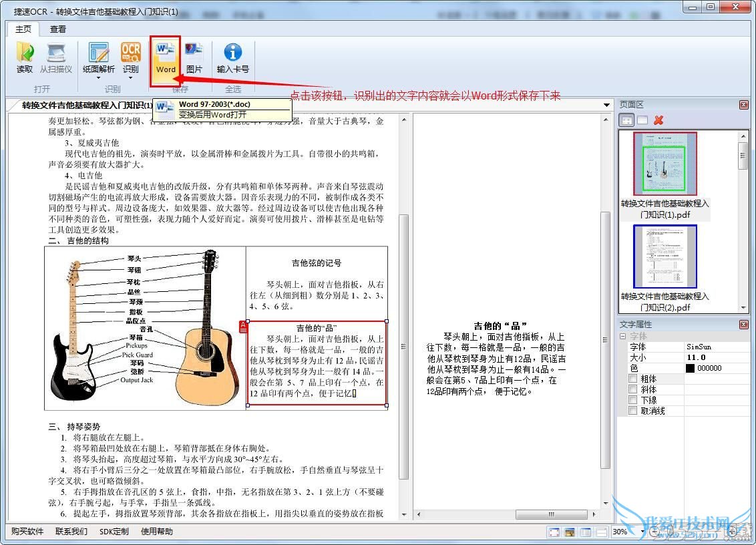Enable the 粗体 bold checkbox
This screenshot has height=545, width=756.
click(x=633, y=379)
